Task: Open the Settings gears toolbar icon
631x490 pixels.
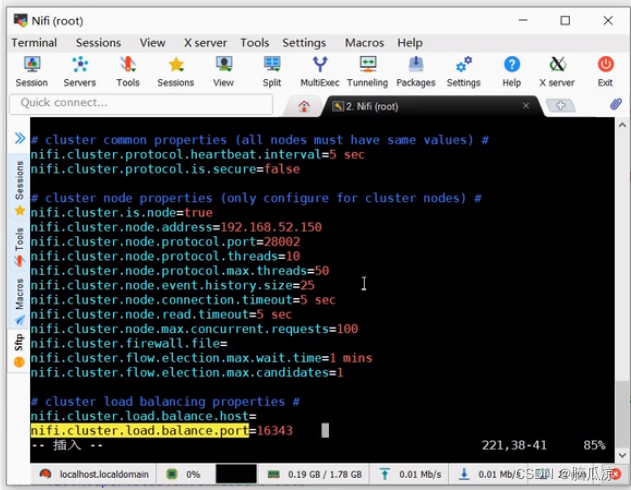Action: (464, 72)
